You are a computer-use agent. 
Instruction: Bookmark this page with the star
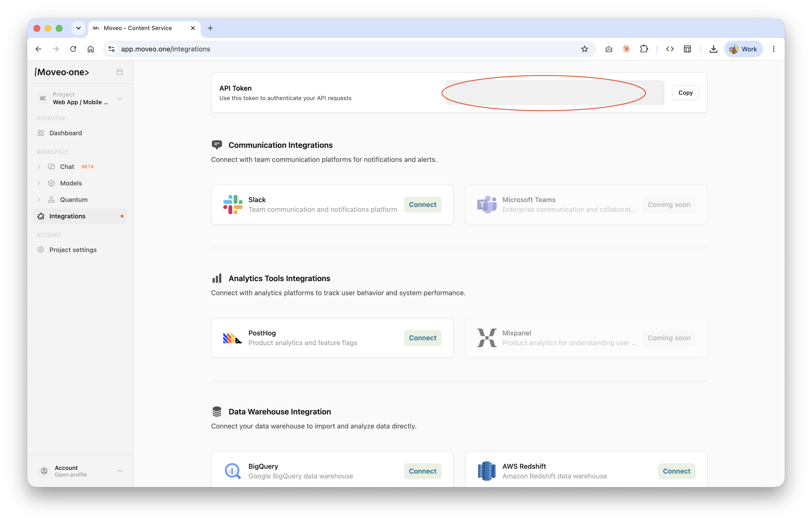tap(584, 49)
